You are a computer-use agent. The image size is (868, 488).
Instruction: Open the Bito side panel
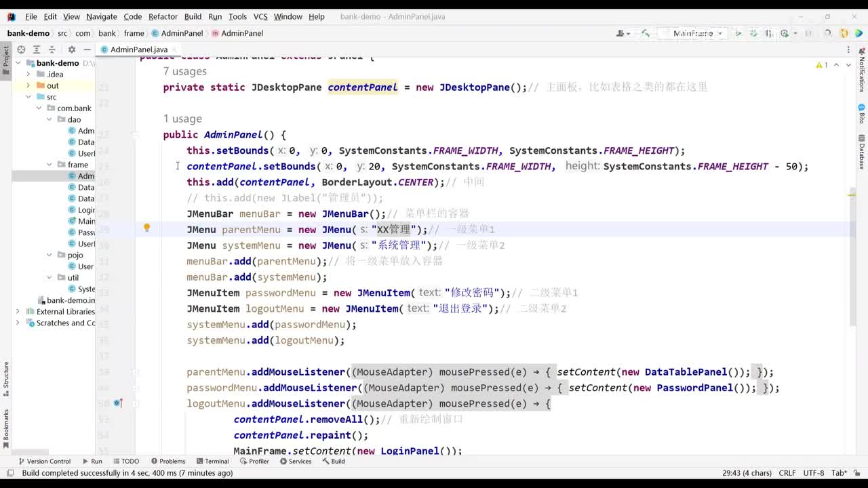862,114
